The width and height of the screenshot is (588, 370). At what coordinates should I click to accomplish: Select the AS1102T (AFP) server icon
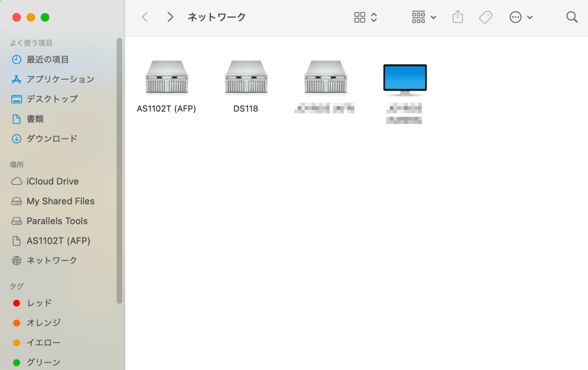(x=167, y=77)
